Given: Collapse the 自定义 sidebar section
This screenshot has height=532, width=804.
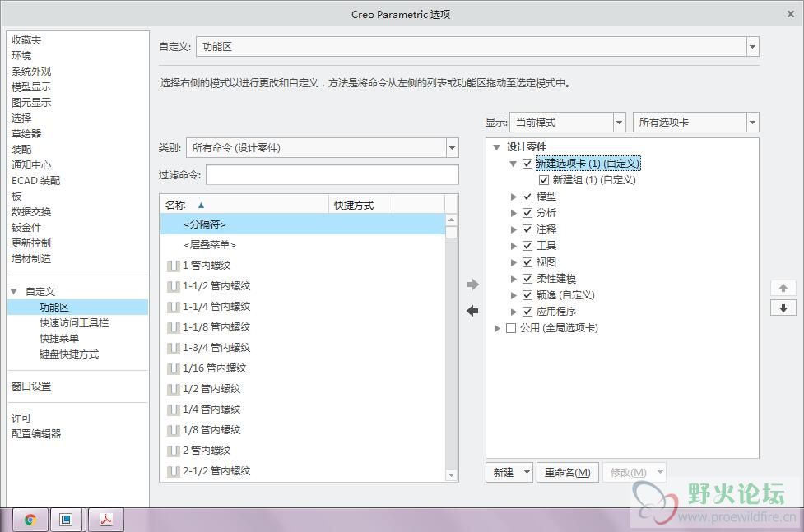Looking at the screenshot, I should click(13, 291).
